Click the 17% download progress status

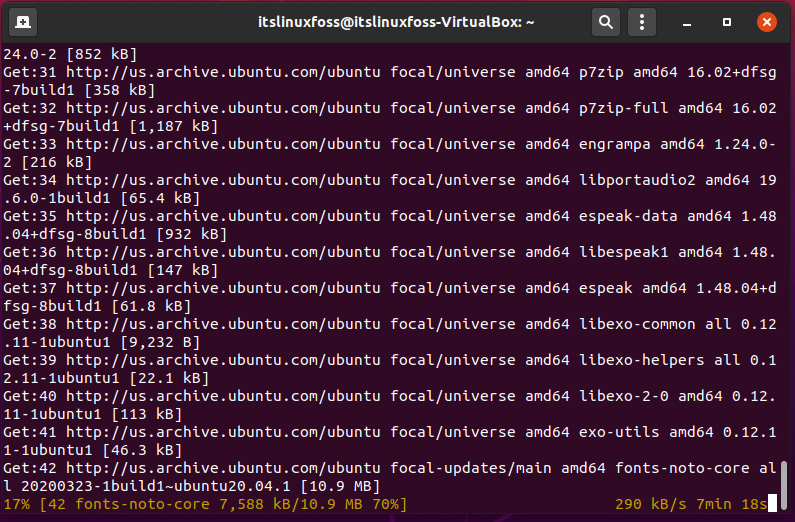(205, 504)
